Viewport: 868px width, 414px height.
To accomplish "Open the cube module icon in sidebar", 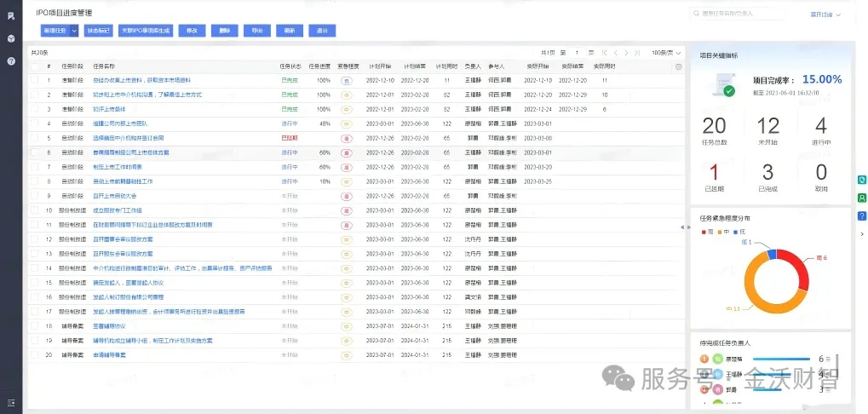I will [10, 38].
